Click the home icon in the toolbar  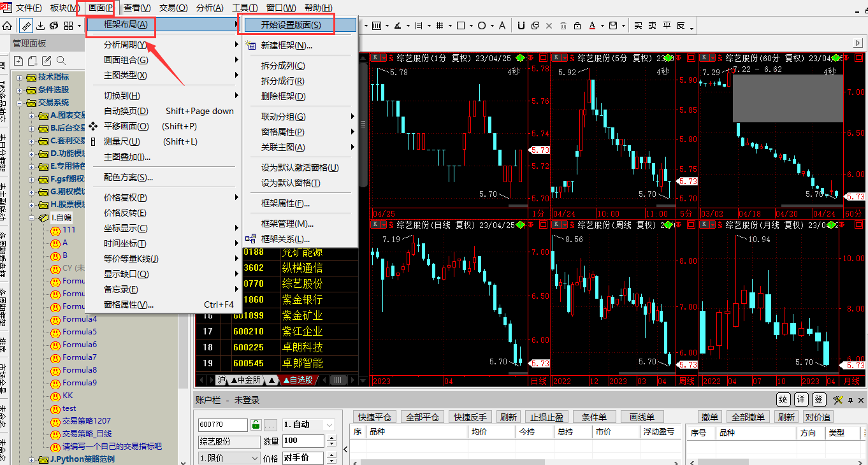(8, 25)
